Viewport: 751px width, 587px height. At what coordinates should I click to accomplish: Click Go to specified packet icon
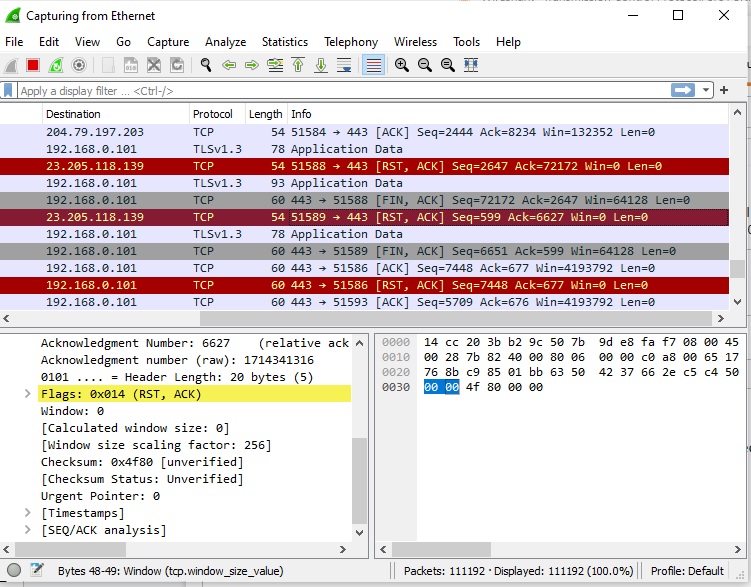click(275, 65)
